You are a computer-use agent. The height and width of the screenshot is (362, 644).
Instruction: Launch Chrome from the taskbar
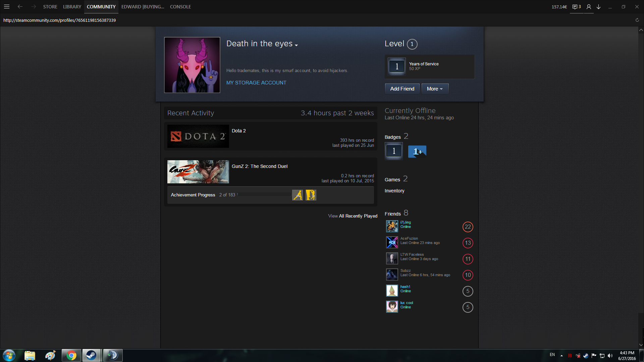point(71,355)
